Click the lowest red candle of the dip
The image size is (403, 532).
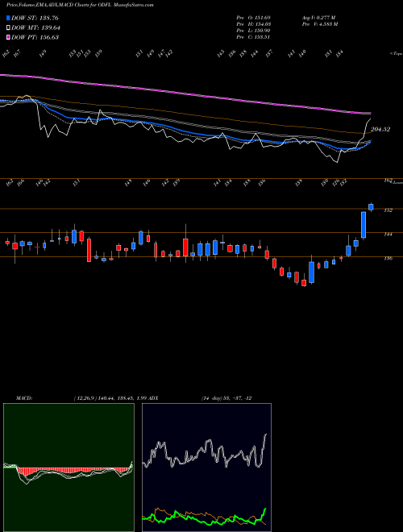[x=304, y=283]
